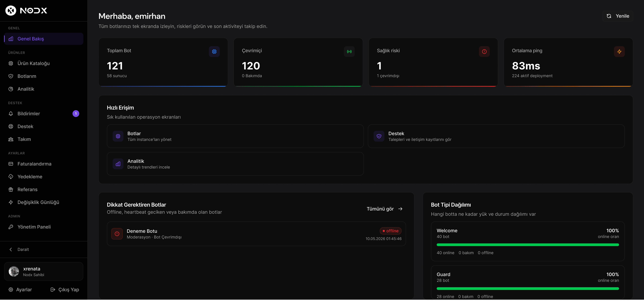Click the Guard online rate progress bar
644x301 pixels.
pos(528,289)
